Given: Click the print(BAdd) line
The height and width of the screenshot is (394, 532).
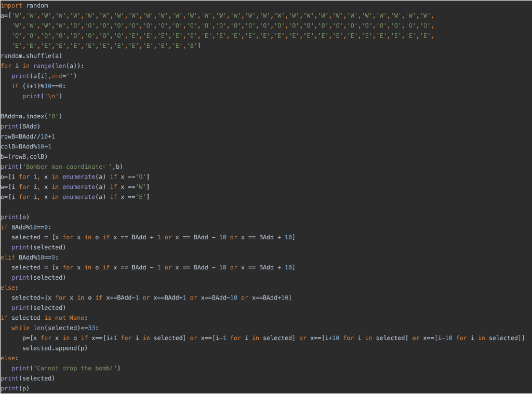Looking at the screenshot, I should tap(20, 126).
